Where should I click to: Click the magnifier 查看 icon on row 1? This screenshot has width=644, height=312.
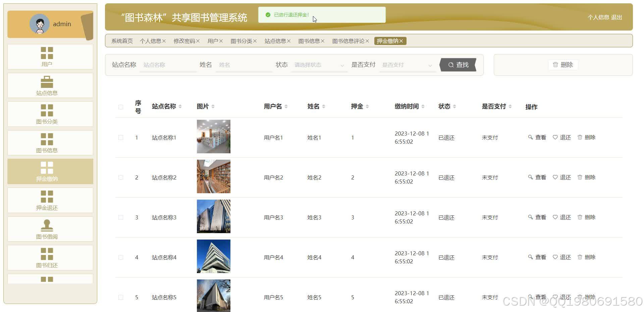pos(531,137)
